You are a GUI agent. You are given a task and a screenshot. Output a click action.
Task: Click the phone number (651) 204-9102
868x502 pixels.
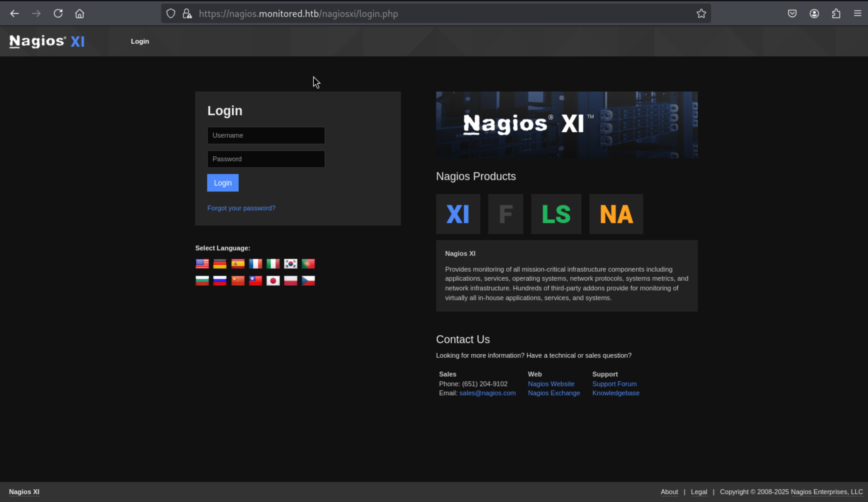tap(484, 384)
